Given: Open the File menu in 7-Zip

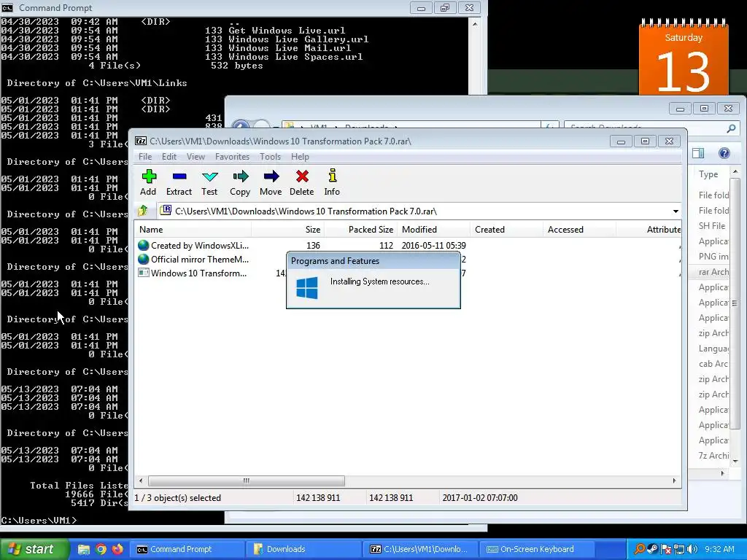Looking at the screenshot, I should click(145, 157).
